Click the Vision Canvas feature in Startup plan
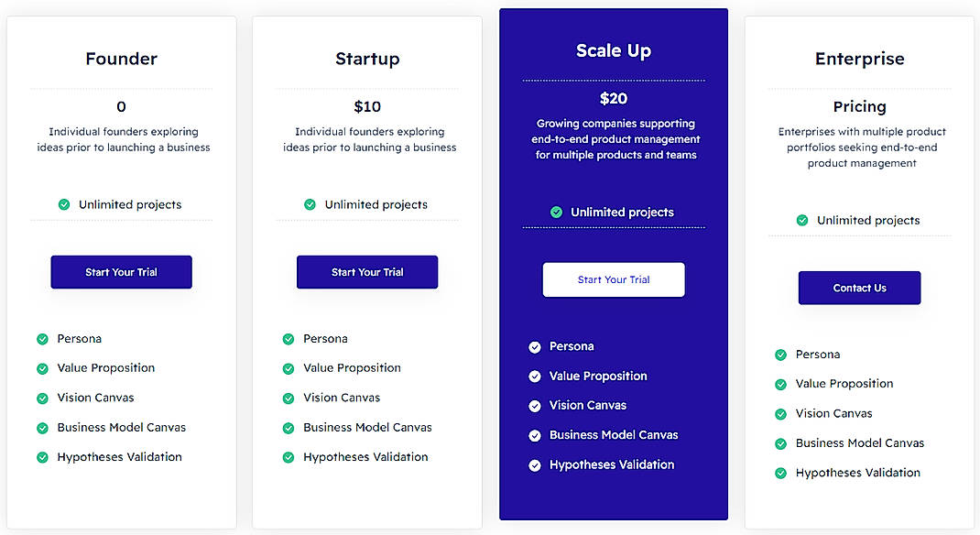Viewport: 980px width, 535px height. pos(341,398)
